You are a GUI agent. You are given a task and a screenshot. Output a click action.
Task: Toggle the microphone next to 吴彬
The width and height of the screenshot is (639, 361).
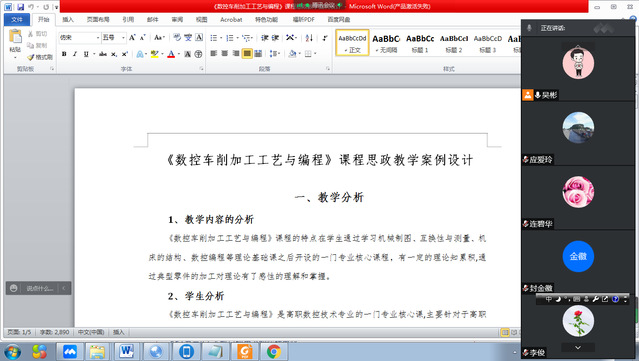(x=538, y=95)
